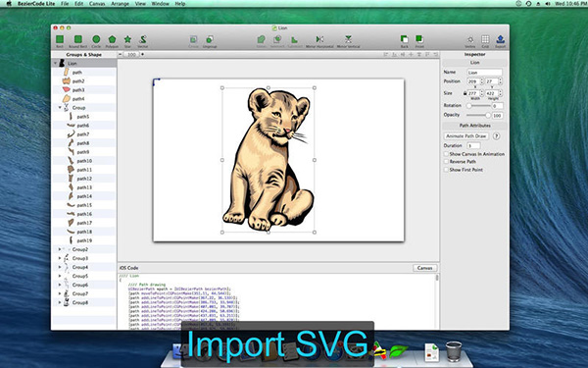The image size is (588, 368).
Task: Expand the Group3 tree item
Action: 60,258
